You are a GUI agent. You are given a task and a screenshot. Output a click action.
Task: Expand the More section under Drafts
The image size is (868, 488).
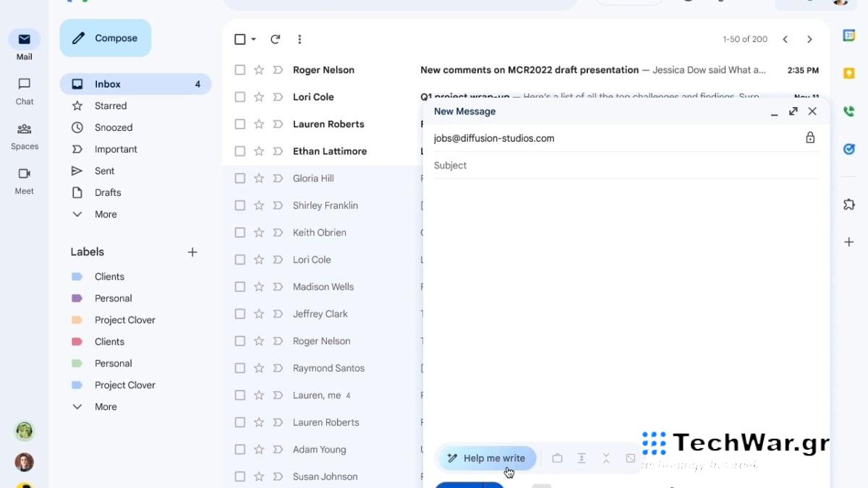click(x=105, y=214)
